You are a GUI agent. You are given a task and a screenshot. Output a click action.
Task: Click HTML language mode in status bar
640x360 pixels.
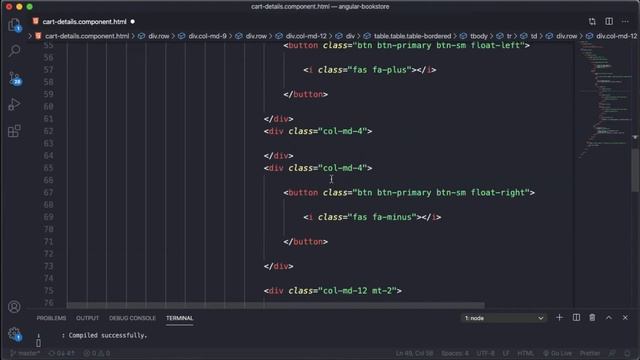[525, 353]
